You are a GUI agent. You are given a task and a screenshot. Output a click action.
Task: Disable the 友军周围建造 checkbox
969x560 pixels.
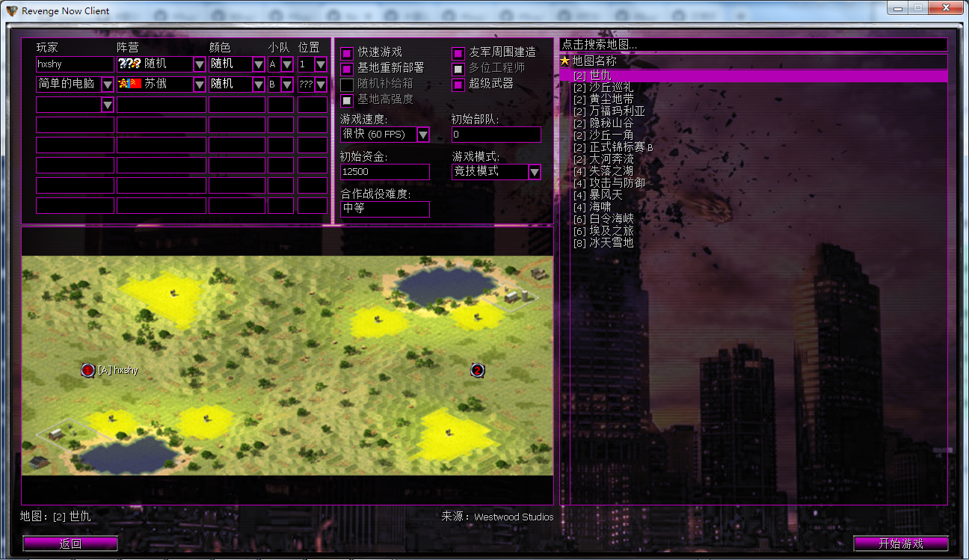458,53
